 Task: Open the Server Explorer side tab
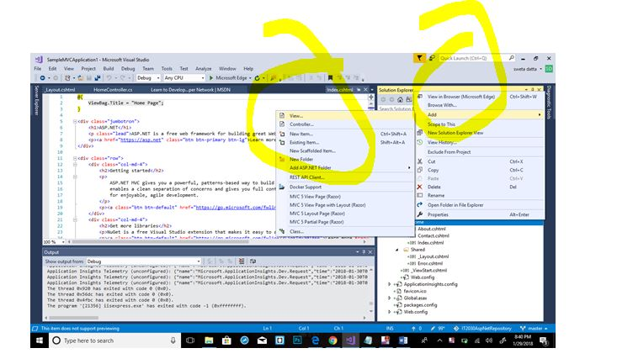point(36,101)
